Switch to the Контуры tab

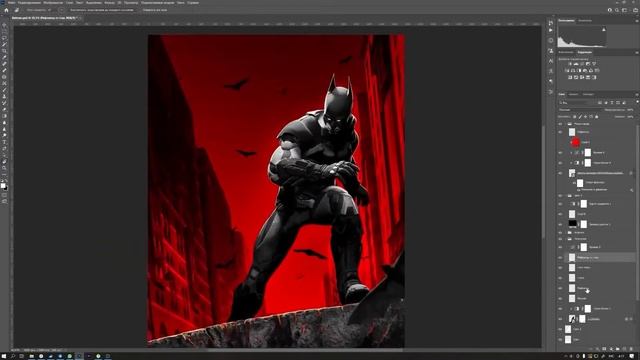(588, 94)
